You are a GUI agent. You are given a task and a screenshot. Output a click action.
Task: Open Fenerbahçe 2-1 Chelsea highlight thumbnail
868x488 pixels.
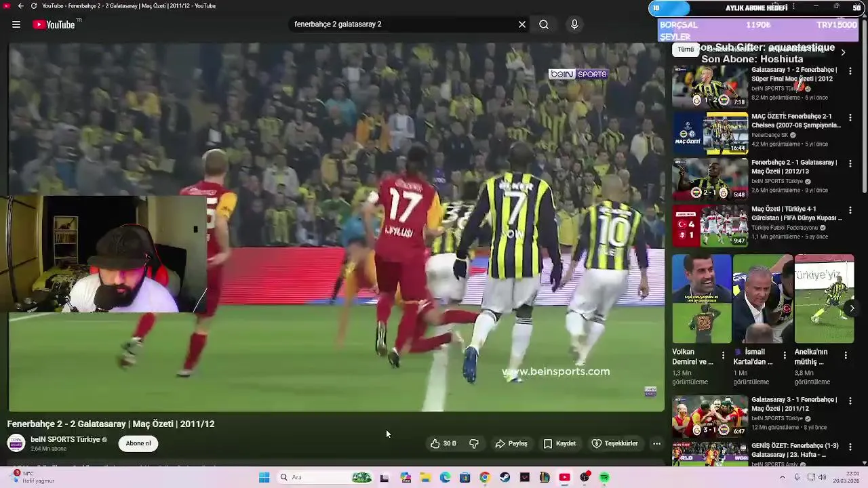(710, 132)
